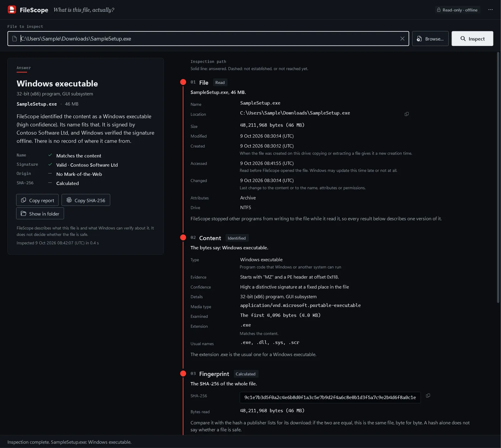This screenshot has height=448, width=501.
Task: Click the Copy SHA-256 button
Action: click(x=86, y=200)
